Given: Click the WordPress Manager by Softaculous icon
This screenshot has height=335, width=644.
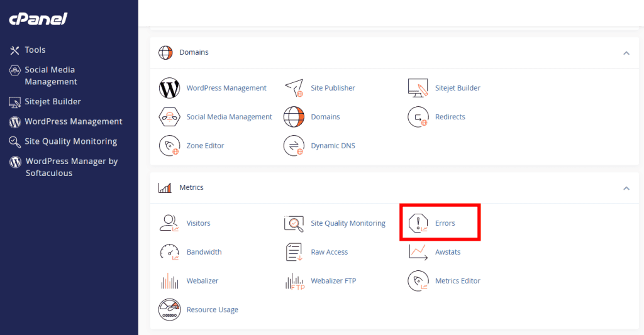Looking at the screenshot, I should point(15,162).
